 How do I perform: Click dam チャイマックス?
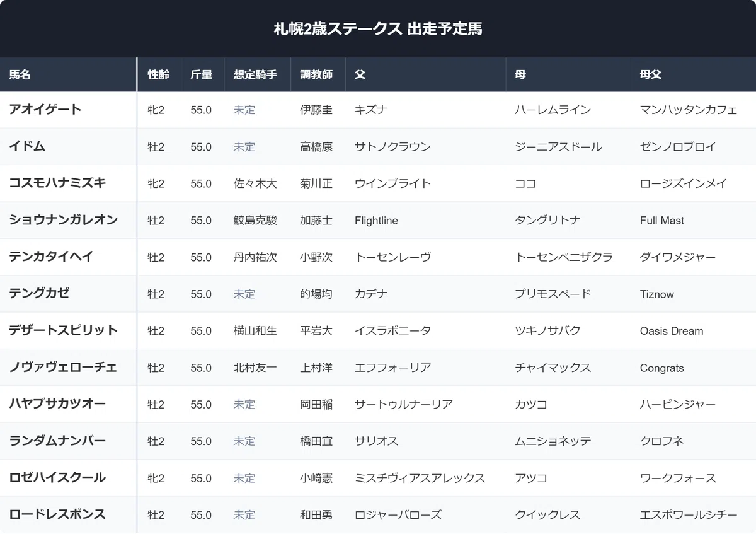tap(553, 368)
